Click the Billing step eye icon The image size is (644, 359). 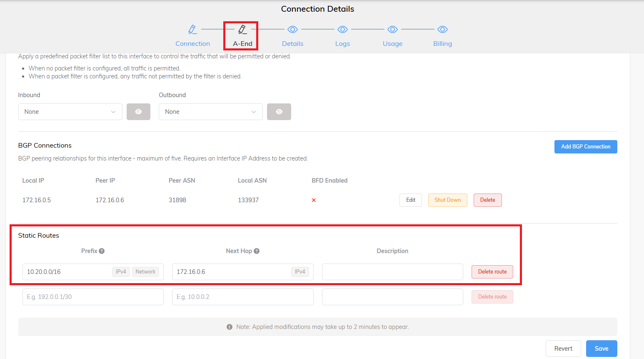click(x=442, y=30)
